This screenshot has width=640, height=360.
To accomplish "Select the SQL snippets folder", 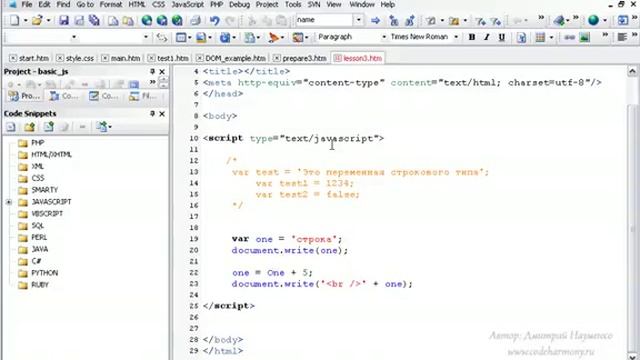I will [x=37, y=226].
